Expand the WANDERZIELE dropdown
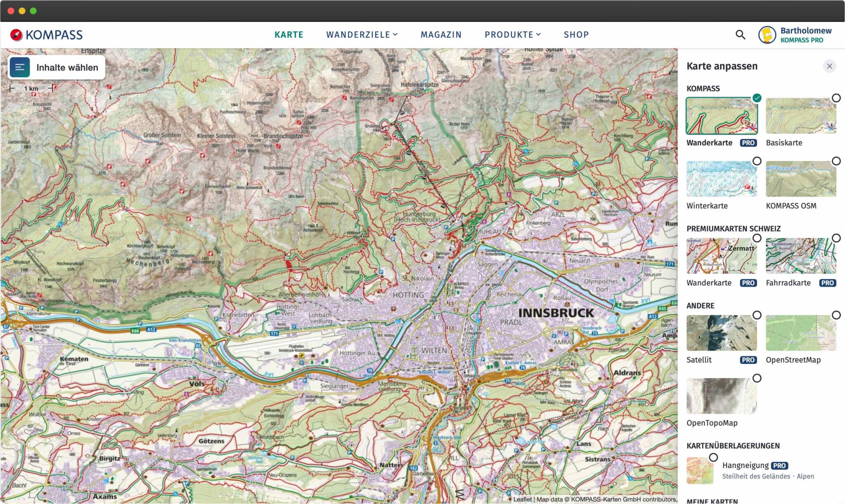 (x=362, y=35)
